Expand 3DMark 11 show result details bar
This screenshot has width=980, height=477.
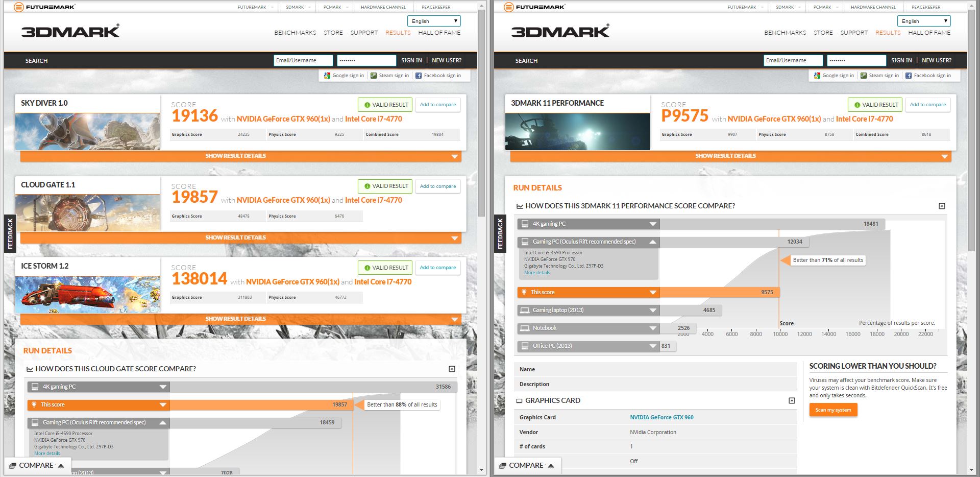(x=731, y=156)
